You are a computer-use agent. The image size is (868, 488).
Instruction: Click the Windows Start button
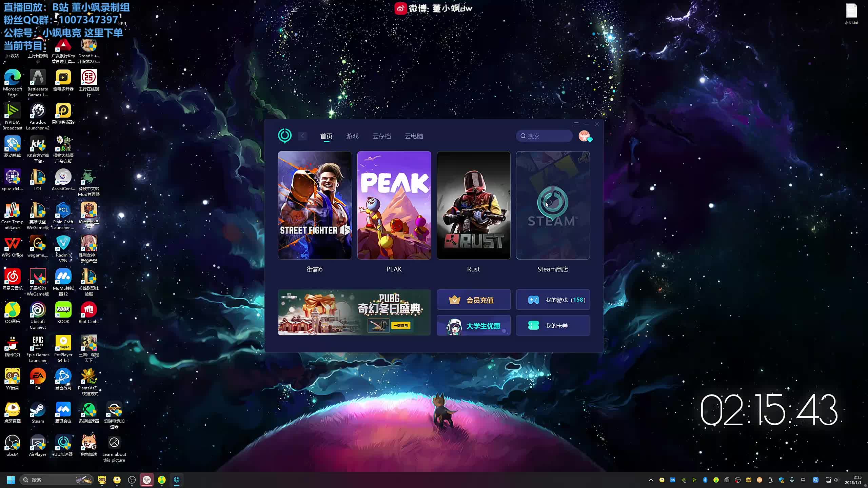coord(11,480)
